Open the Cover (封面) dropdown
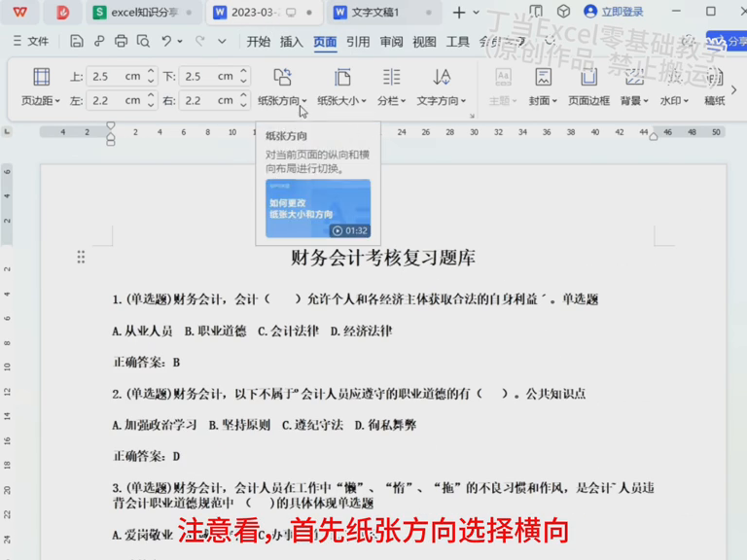Screen dimensions: 747x560 543,101
